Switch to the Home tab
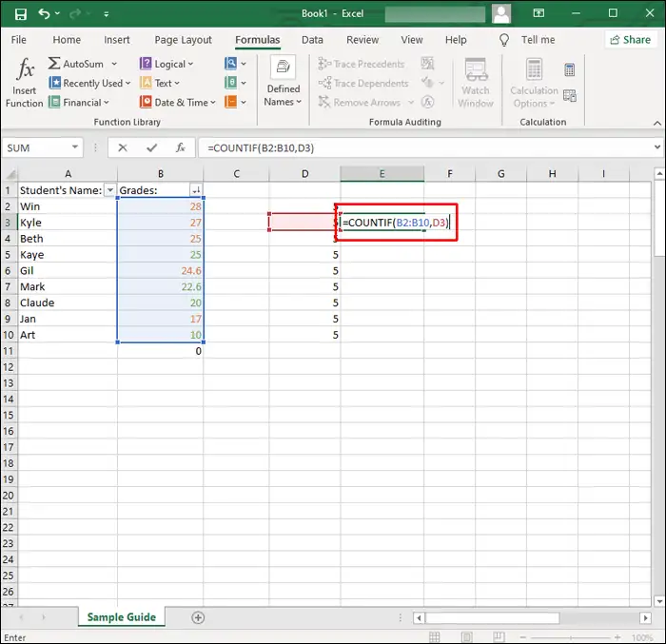666x644 pixels. pos(67,40)
